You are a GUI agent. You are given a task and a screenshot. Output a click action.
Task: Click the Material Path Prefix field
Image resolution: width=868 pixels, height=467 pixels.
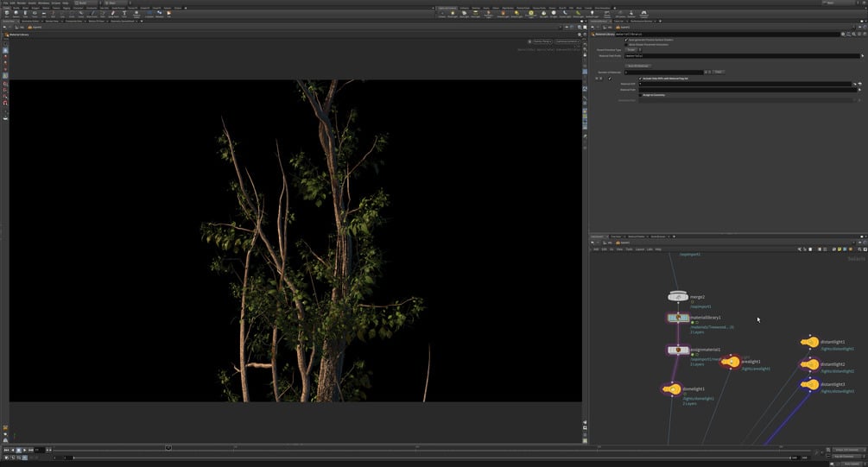(x=742, y=56)
